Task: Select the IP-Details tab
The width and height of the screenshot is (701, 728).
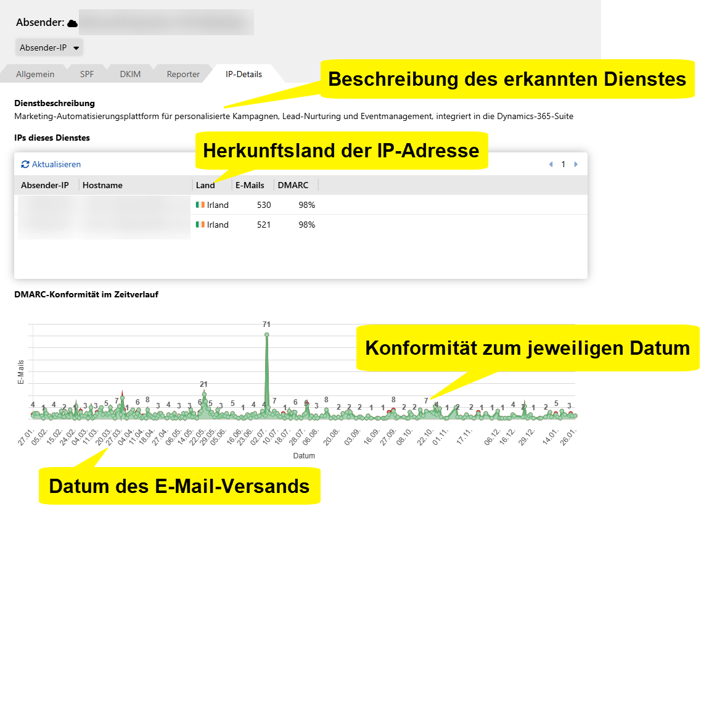Action: [244, 74]
